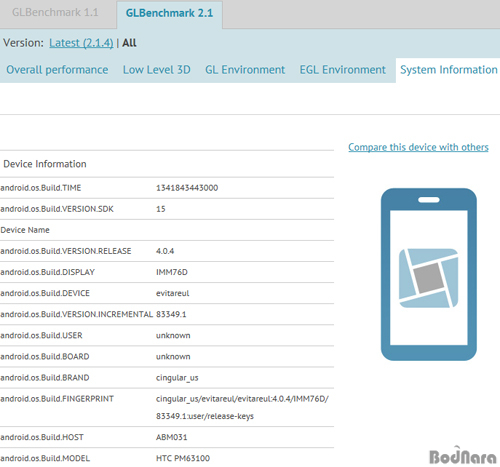This screenshot has height=467, width=500.
Task: Click the android.os.Build.BOARD label
Action: click(x=45, y=357)
